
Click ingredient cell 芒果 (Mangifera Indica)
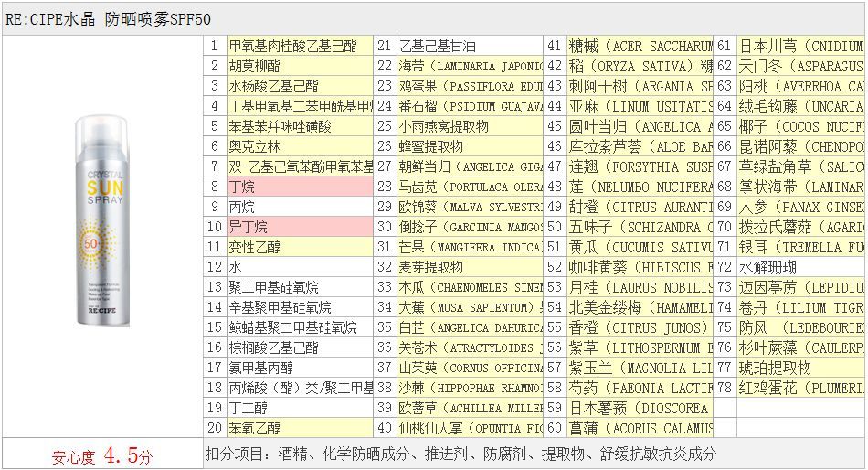tap(470, 247)
